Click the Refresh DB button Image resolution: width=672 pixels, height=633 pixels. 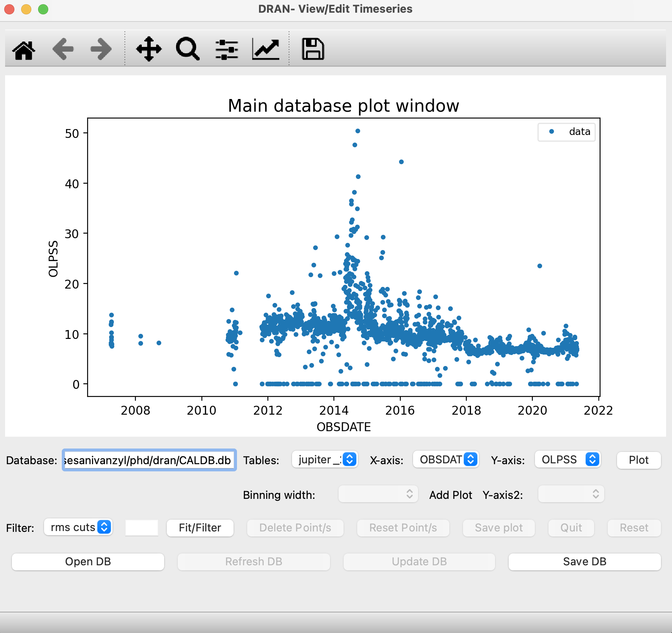point(254,561)
